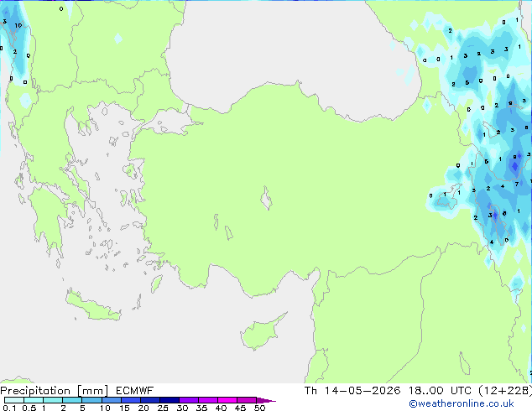Click legend value label "25"
The image size is (532, 411).
pyautogui.click(x=163, y=408)
